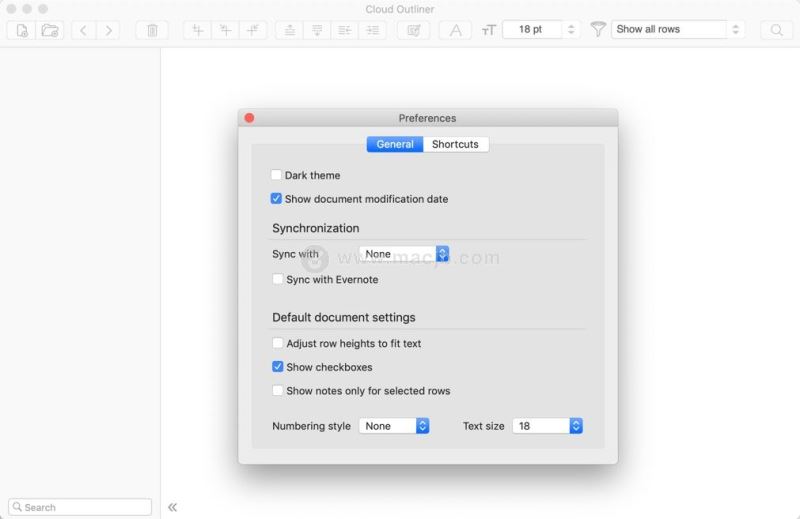Viewport: 800px width, 519px height.
Task: Tick Adjust row heights to fit text
Action: pyautogui.click(x=278, y=343)
